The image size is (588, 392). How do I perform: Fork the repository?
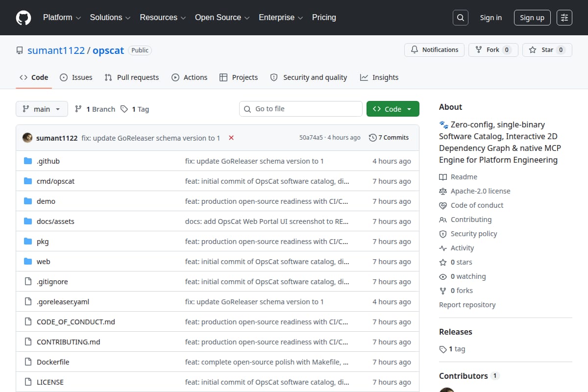[x=493, y=50]
